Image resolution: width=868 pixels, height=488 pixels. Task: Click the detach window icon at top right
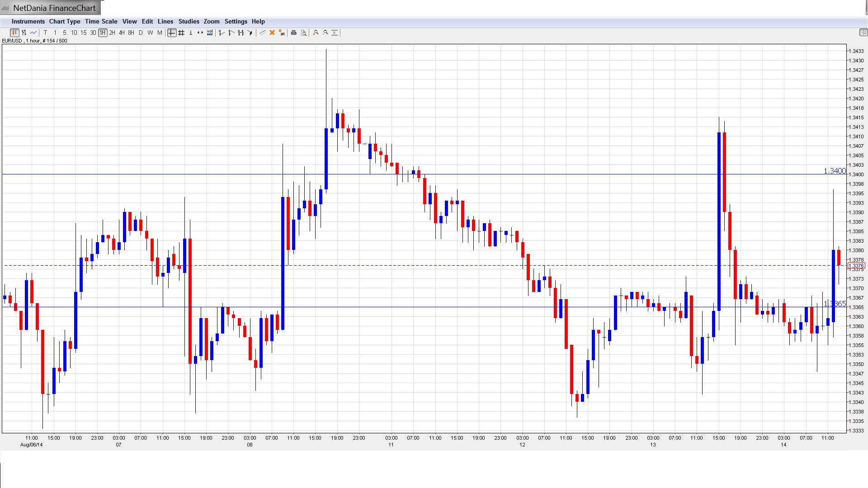(863, 33)
